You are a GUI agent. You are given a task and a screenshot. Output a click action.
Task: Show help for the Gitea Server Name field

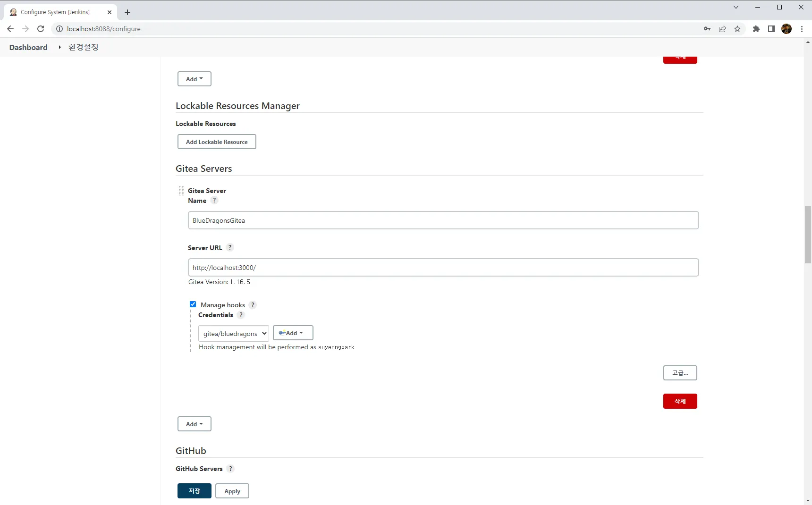click(x=214, y=200)
